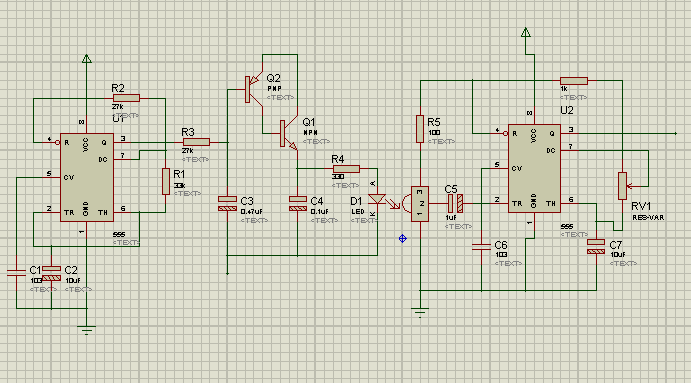Image resolution: width=691 pixels, height=383 pixels.
Task: Select resistor R3 symbol
Action: 196,142
